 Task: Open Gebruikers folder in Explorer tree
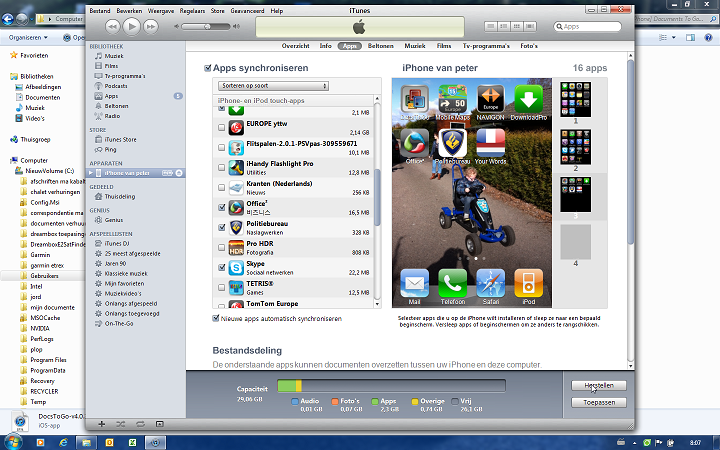point(44,276)
